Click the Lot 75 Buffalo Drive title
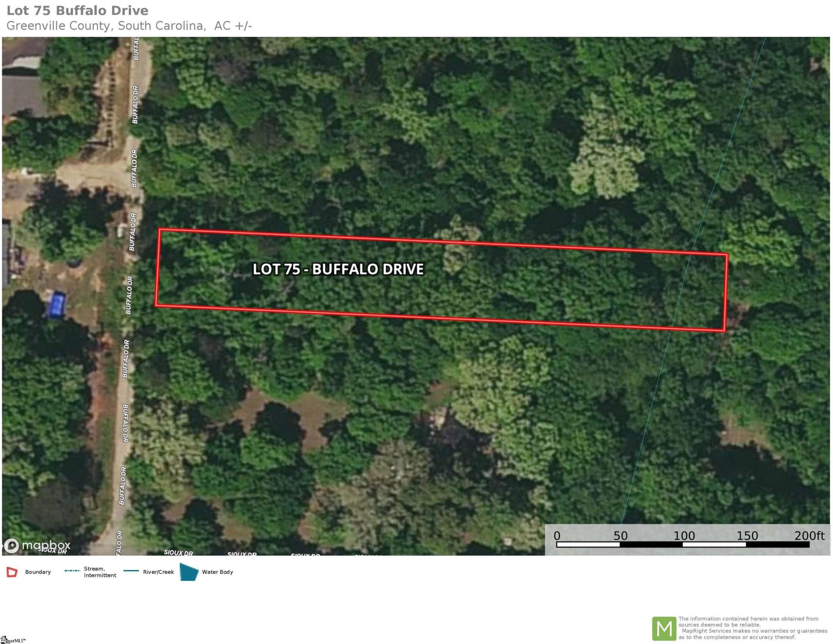This screenshot has height=644, width=833. click(x=77, y=10)
